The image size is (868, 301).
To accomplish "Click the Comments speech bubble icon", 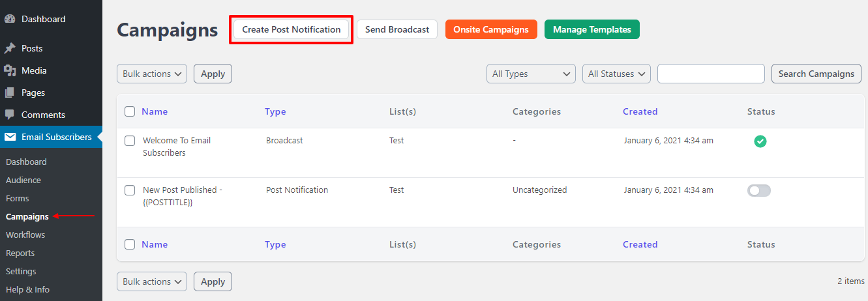I will click(x=10, y=115).
